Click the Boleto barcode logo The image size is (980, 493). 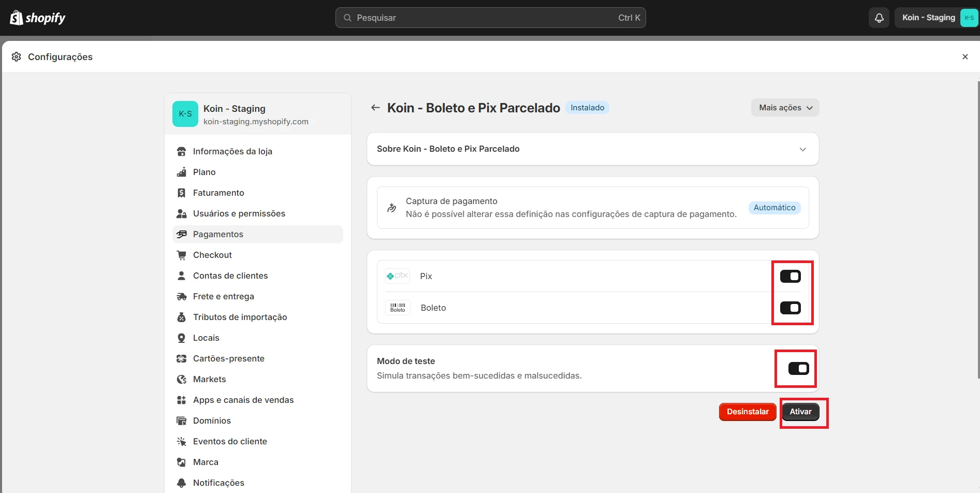[398, 308]
